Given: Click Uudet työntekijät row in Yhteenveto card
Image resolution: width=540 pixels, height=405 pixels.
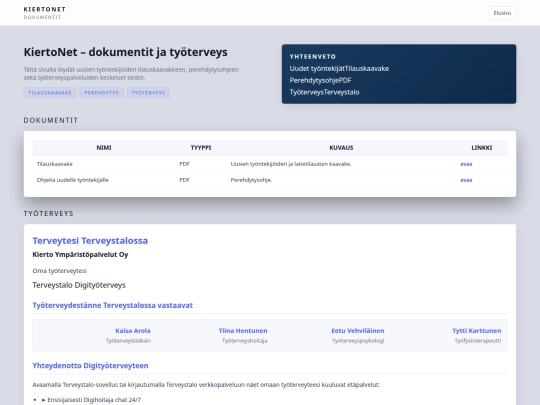Looking at the screenshot, I should 339,69.
